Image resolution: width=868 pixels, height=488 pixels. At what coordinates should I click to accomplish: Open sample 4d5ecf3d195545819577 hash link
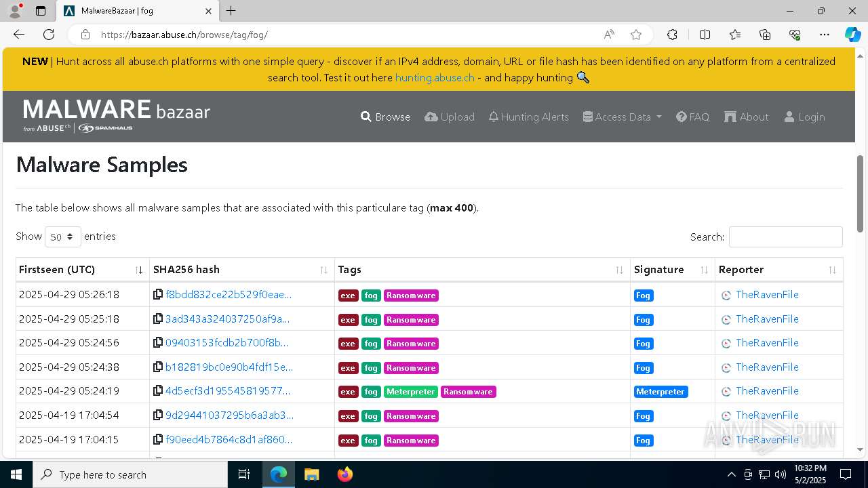point(228,391)
